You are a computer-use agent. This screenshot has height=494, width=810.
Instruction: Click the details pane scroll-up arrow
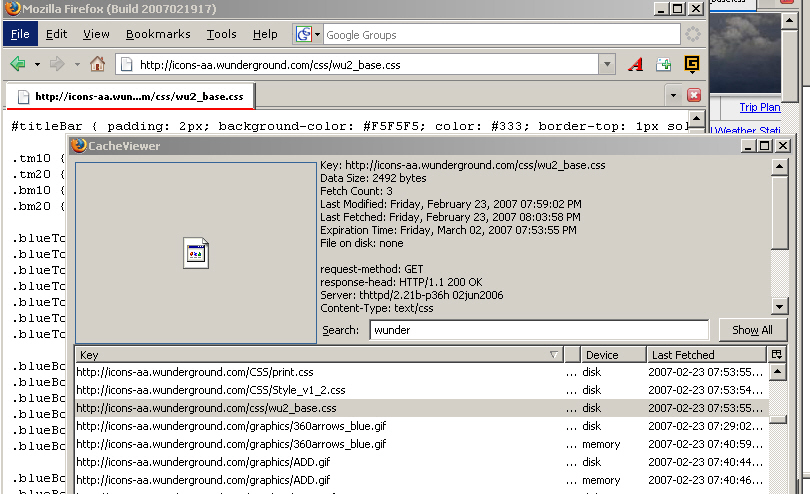tap(779, 166)
